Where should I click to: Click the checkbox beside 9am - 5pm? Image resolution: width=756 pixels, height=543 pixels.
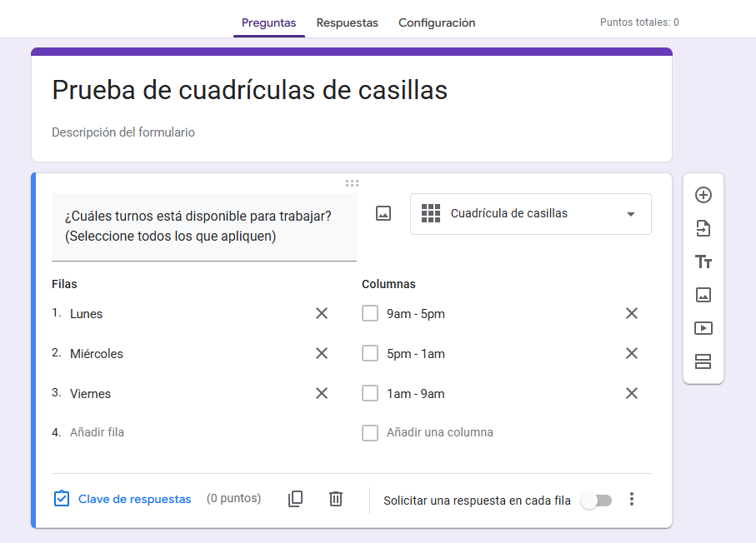[x=370, y=314]
